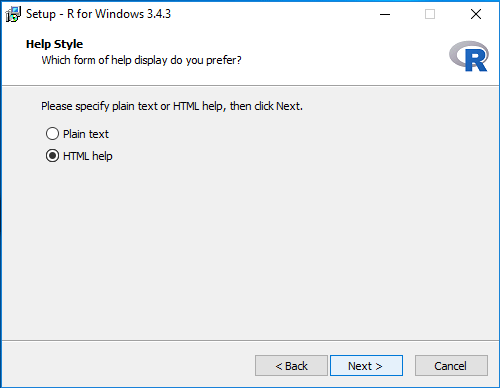Click empty footer area left of Back button
The width and height of the screenshot is (500, 388).
pos(127,365)
